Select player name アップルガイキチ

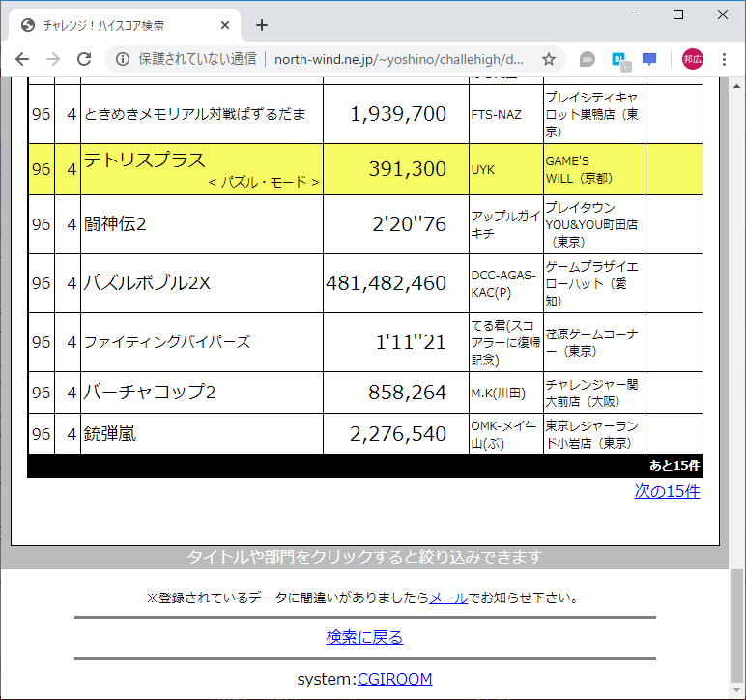pos(505,224)
